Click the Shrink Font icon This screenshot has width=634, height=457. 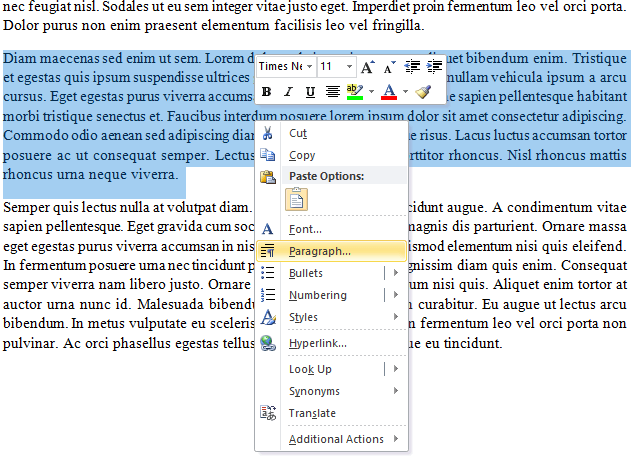pos(389,67)
